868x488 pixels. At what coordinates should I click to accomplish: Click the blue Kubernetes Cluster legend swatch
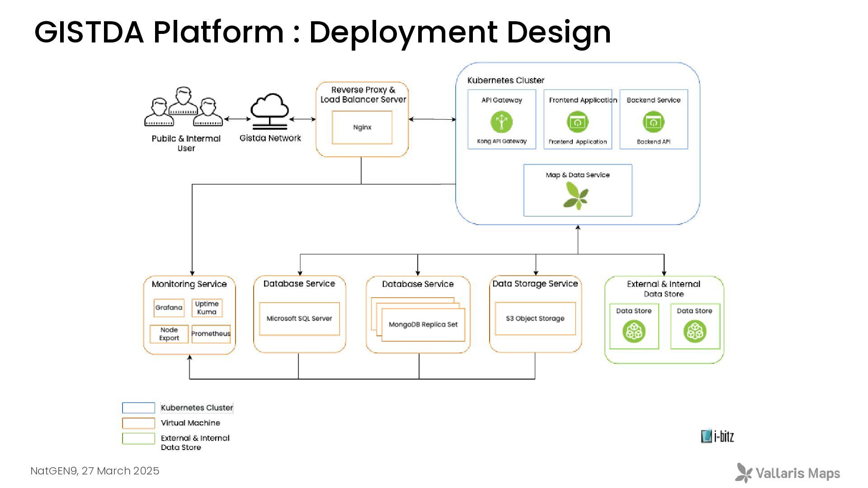pyautogui.click(x=138, y=408)
